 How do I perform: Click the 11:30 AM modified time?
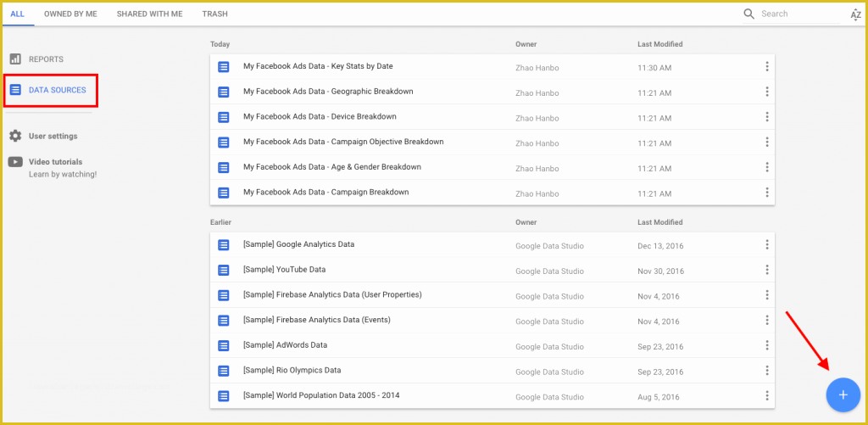click(x=654, y=68)
